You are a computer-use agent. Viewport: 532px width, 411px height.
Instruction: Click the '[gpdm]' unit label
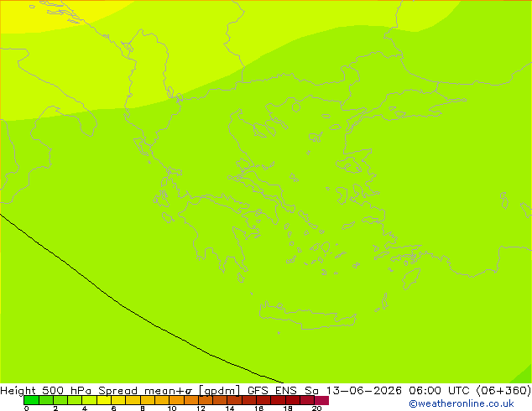coord(220,390)
